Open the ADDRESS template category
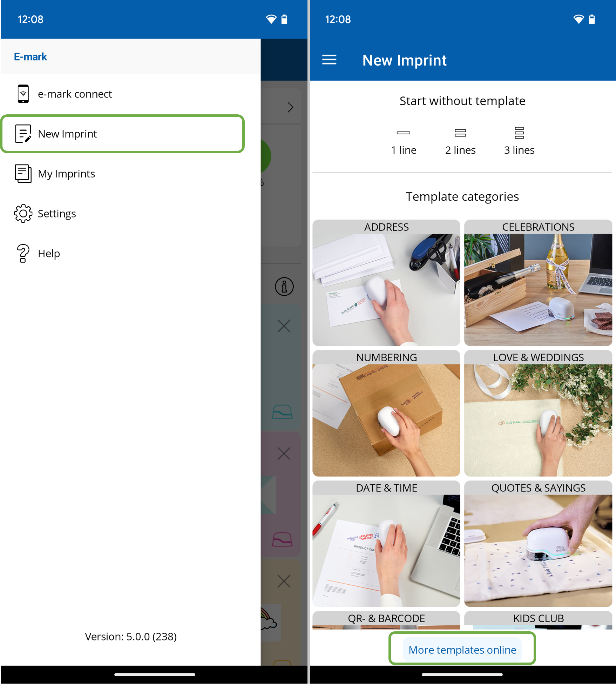This screenshot has width=616, height=685. pyautogui.click(x=386, y=283)
